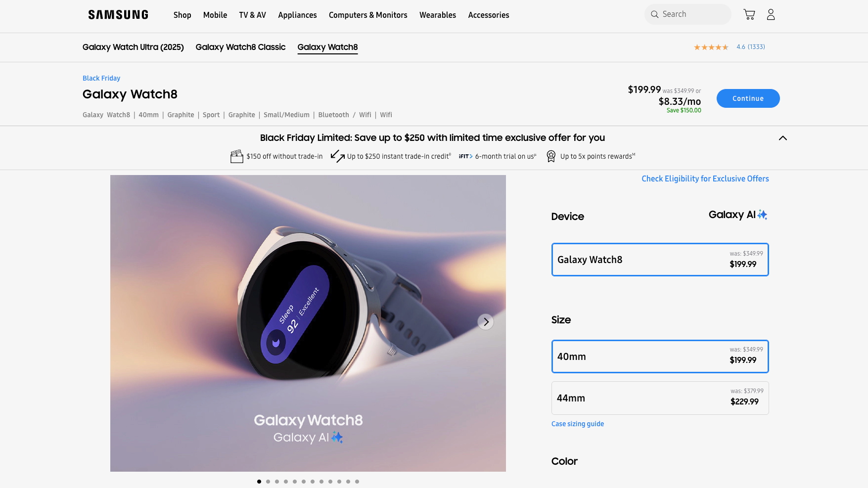
Task: Click the Continue button
Action: point(748,98)
